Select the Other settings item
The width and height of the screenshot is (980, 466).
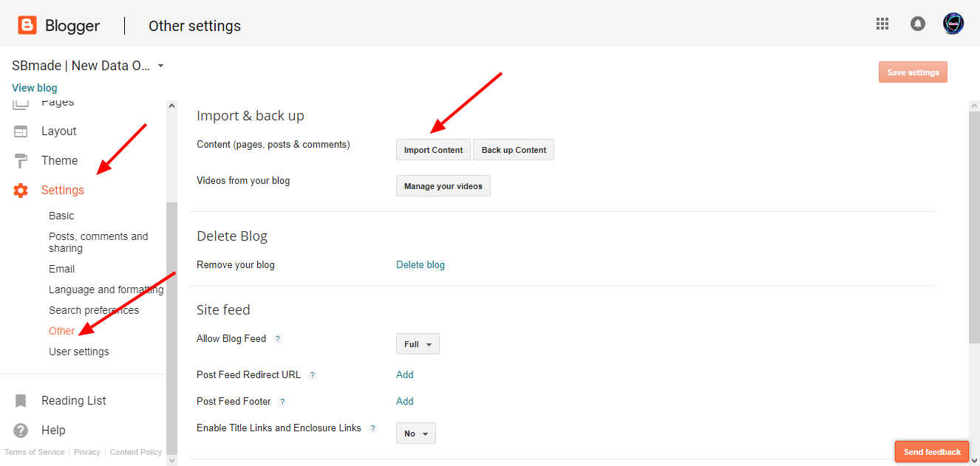62,331
